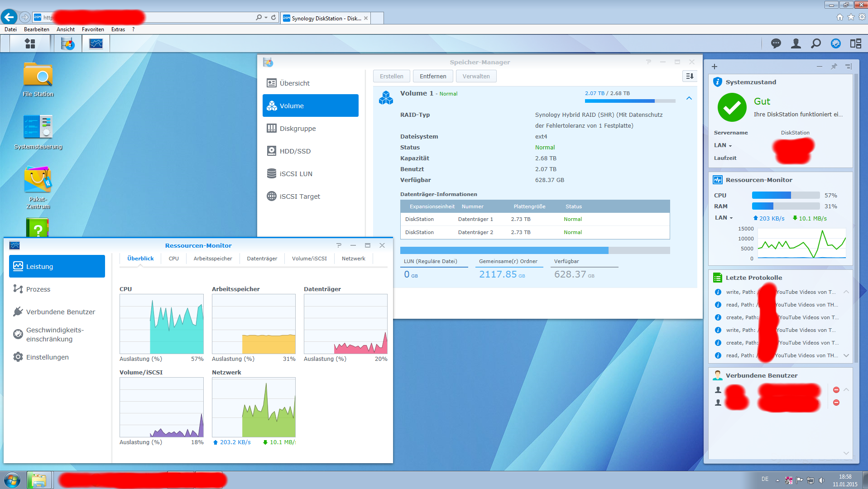Open LAN dropdown in Ressourcen-Monitor widget

coord(724,218)
